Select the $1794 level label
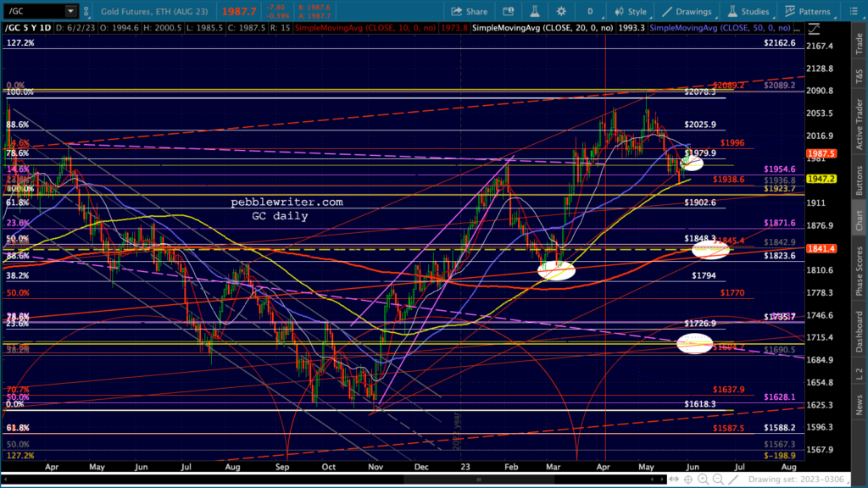Screen dimensions: 868x488 coord(704,275)
